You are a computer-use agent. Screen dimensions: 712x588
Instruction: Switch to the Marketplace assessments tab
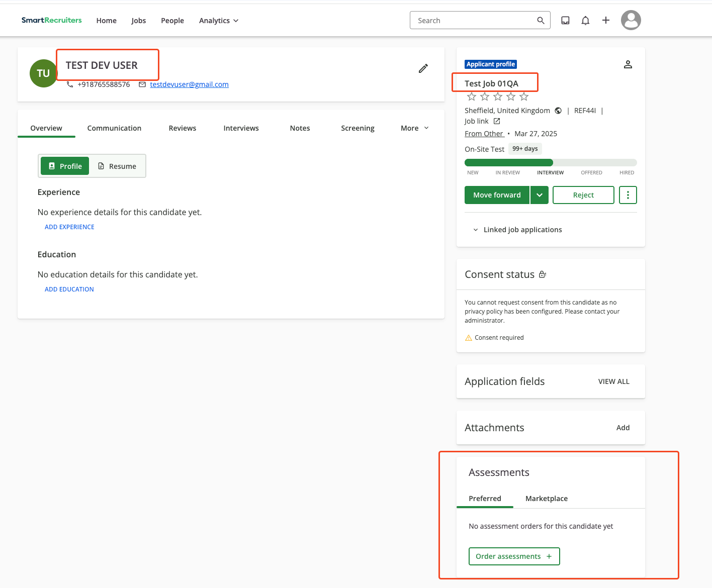546,499
